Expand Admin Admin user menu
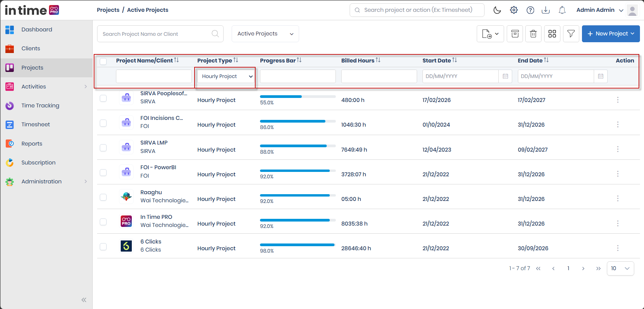 600,10
